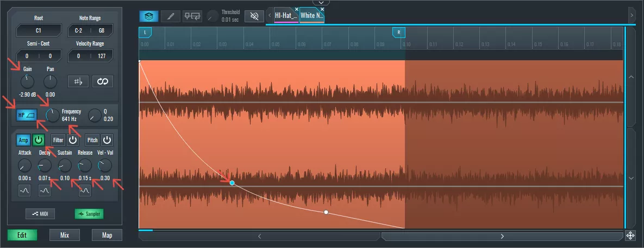Click the Sampler button
The image size is (644, 248).
point(89,214)
